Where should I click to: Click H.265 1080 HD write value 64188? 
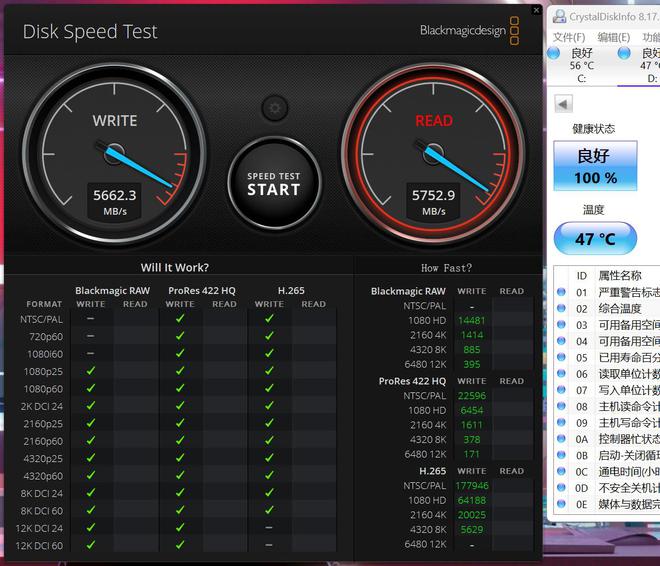(472, 500)
